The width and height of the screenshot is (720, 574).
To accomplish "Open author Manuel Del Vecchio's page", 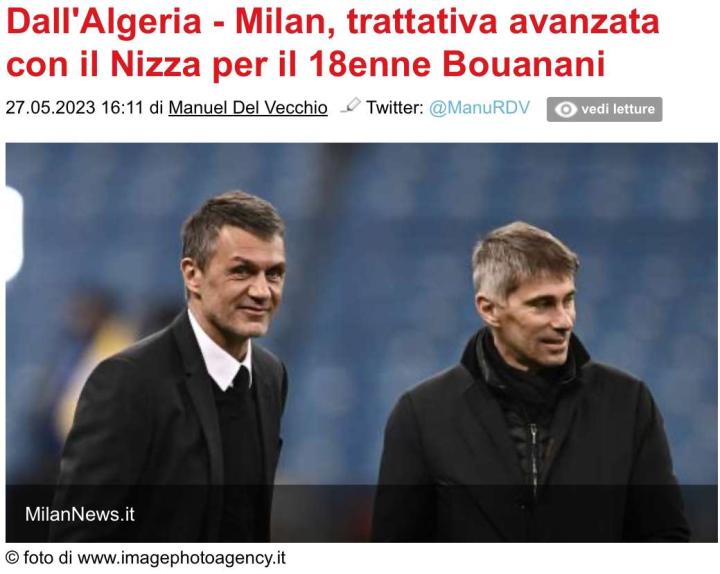I will point(248,108).
